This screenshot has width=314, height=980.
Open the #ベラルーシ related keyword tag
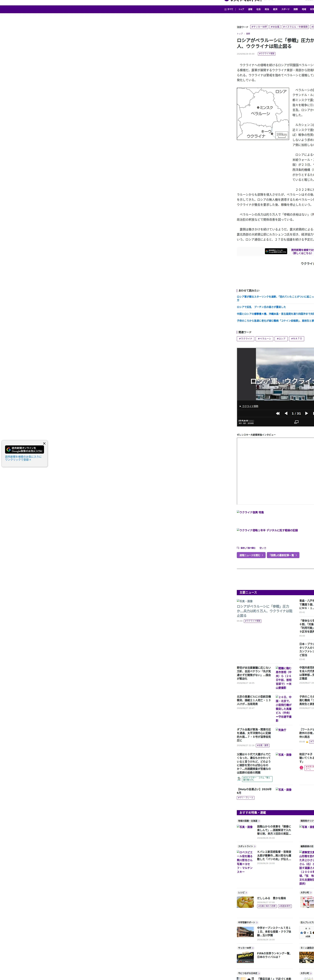tap(264, 339)
